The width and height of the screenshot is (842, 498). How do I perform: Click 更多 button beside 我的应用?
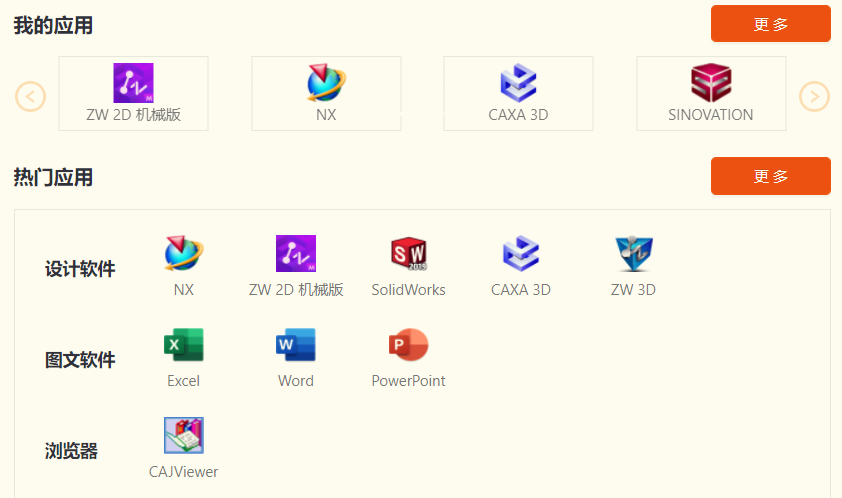click(x=771, y=24)
